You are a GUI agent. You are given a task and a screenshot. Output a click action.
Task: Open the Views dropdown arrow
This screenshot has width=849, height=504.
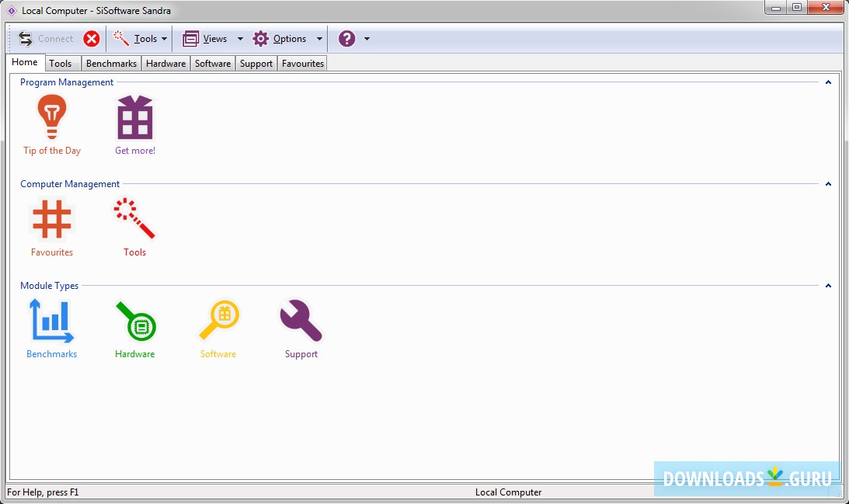239,38
